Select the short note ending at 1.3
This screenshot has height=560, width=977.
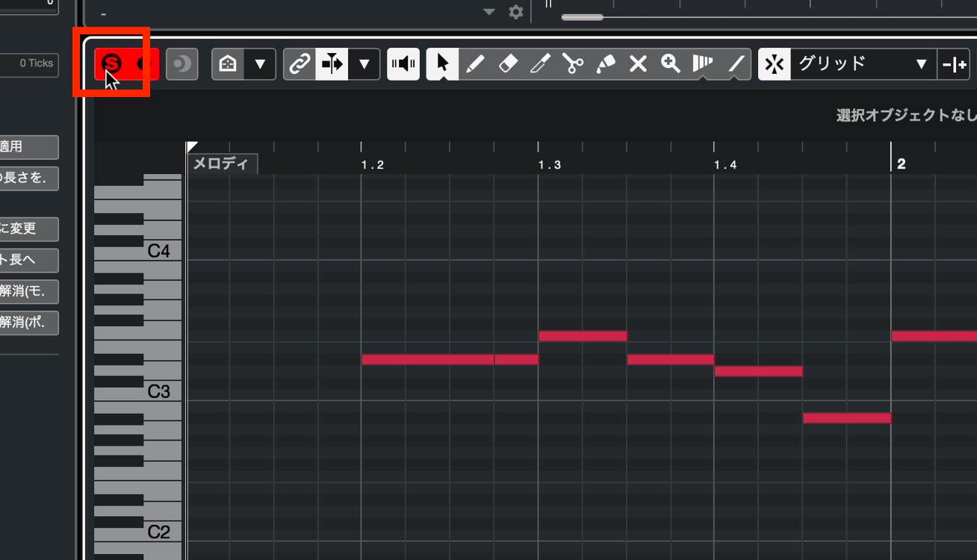(516, 359)
